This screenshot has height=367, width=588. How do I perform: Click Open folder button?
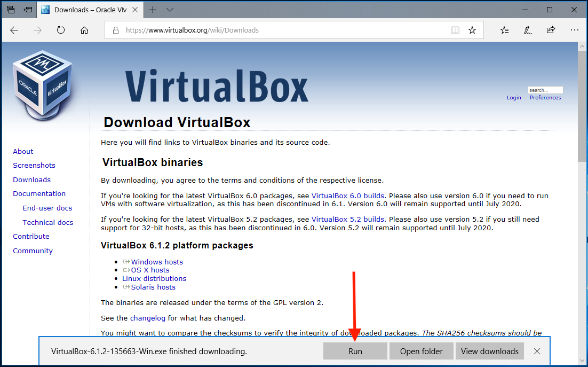click(422, 351)
